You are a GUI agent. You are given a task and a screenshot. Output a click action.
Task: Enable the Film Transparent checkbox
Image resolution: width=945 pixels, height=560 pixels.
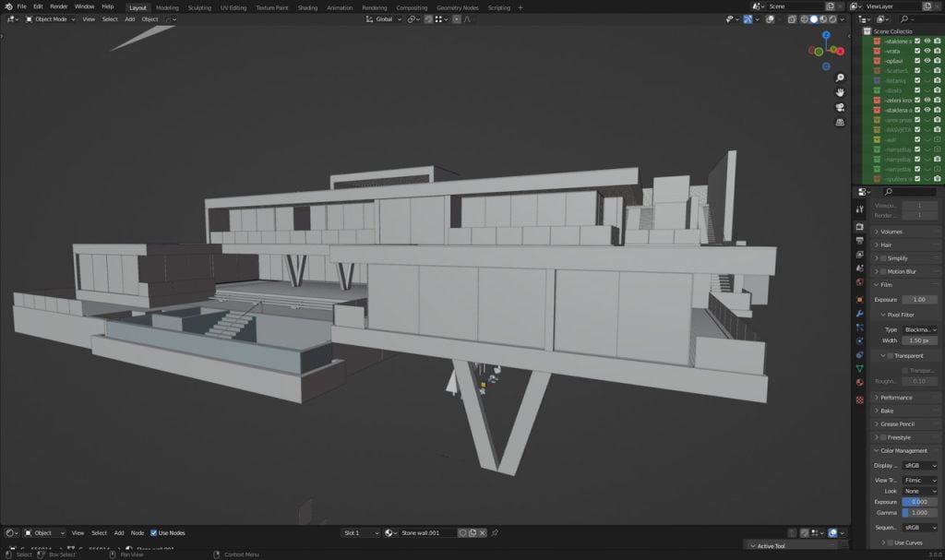[x=890, y=355]
